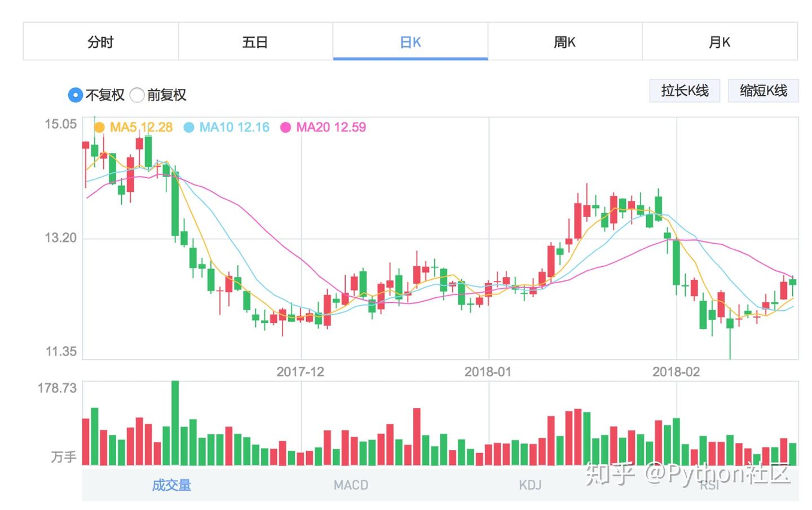Open the MACD indicator panel
Viewport: 812px width, 510px height.
(x=350, y=485)
